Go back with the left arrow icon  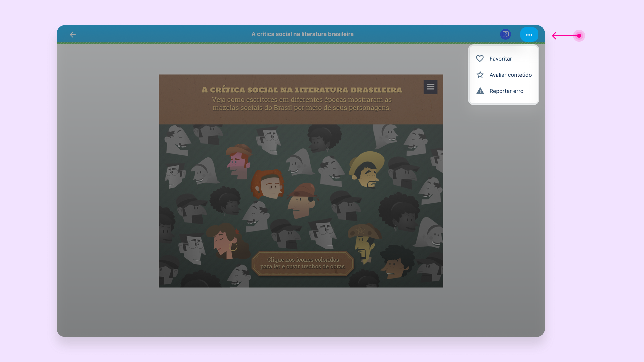[x=73, y=34]
